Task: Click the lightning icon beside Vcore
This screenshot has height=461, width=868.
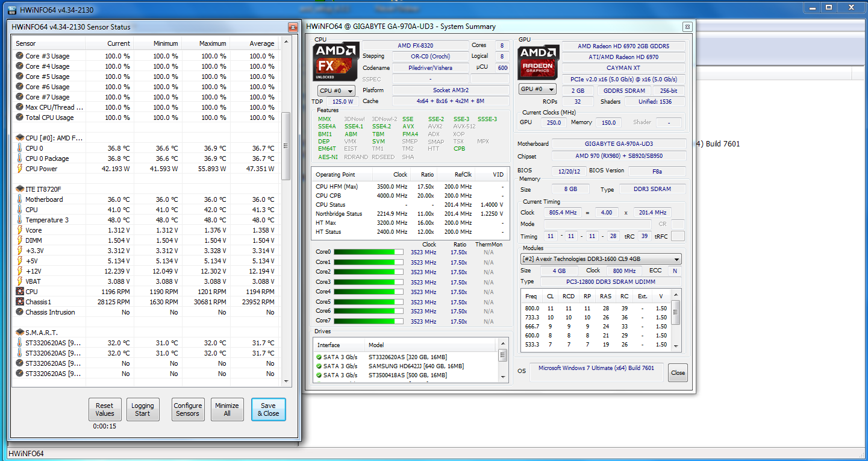Action: click(x=19, y=230)
